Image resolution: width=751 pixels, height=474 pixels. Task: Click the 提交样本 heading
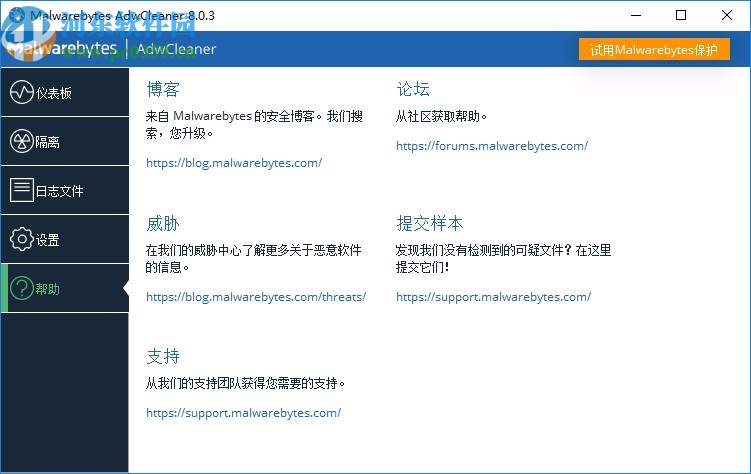tap(430, 223)
